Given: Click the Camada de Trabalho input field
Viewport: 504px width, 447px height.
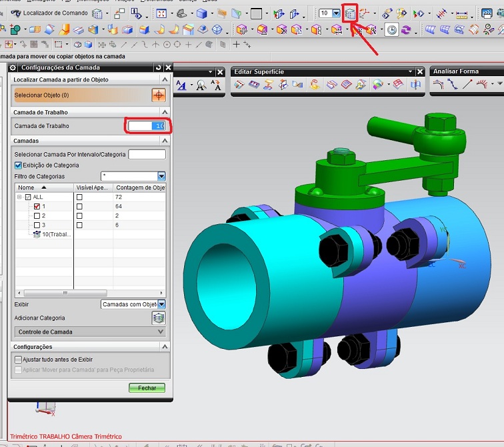Looking at the screenshot, I should (147, 126).
